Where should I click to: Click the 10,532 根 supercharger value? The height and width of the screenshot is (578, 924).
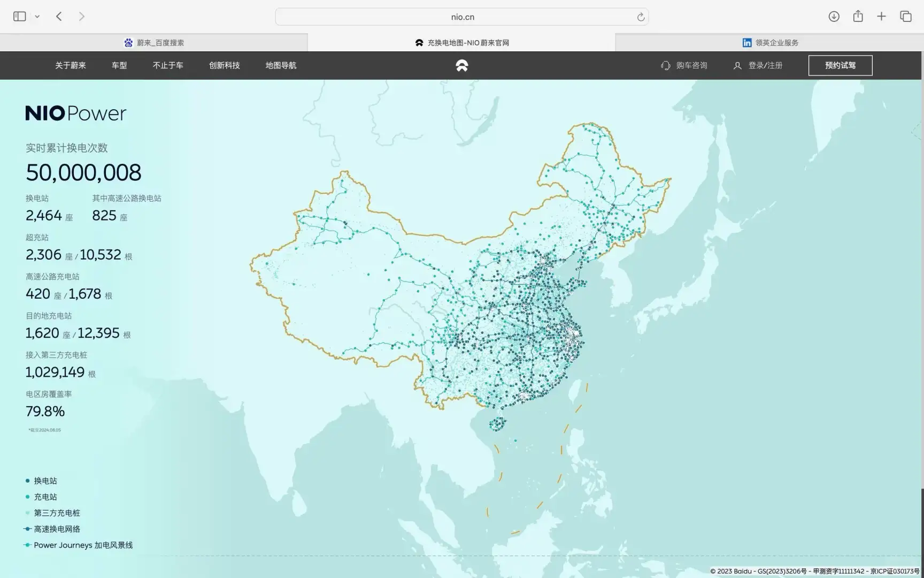(106, 255)
